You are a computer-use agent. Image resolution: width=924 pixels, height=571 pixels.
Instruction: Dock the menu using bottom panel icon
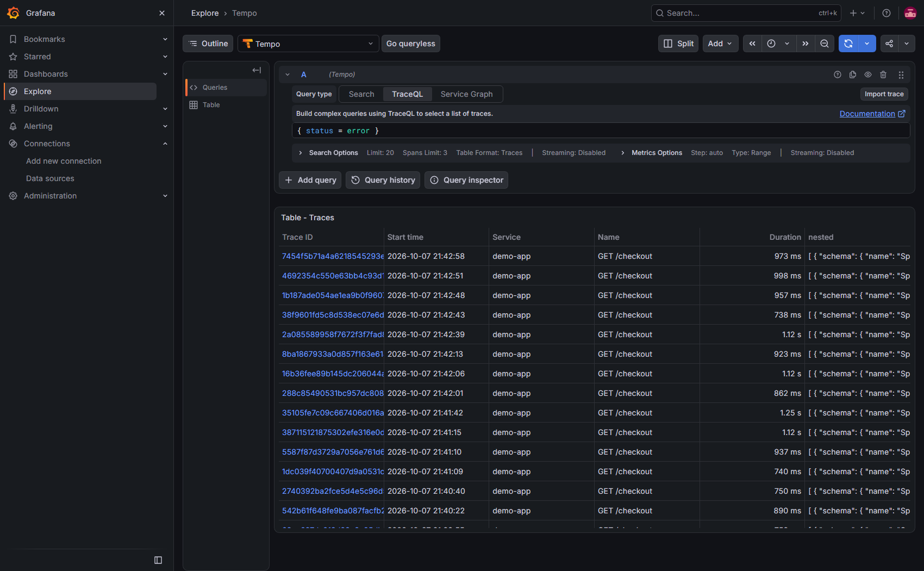[x=158, y=560]
